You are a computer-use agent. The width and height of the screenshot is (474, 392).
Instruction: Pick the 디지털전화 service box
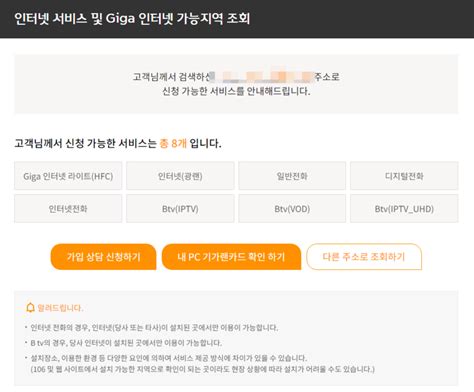404,176
